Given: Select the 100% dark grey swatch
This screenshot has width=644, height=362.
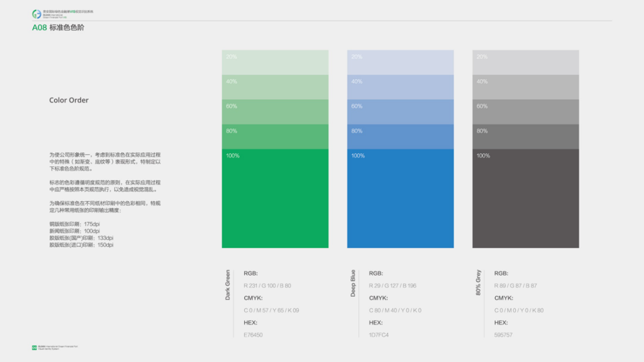Looking at the screenshot, I should [x=525, y=198].
